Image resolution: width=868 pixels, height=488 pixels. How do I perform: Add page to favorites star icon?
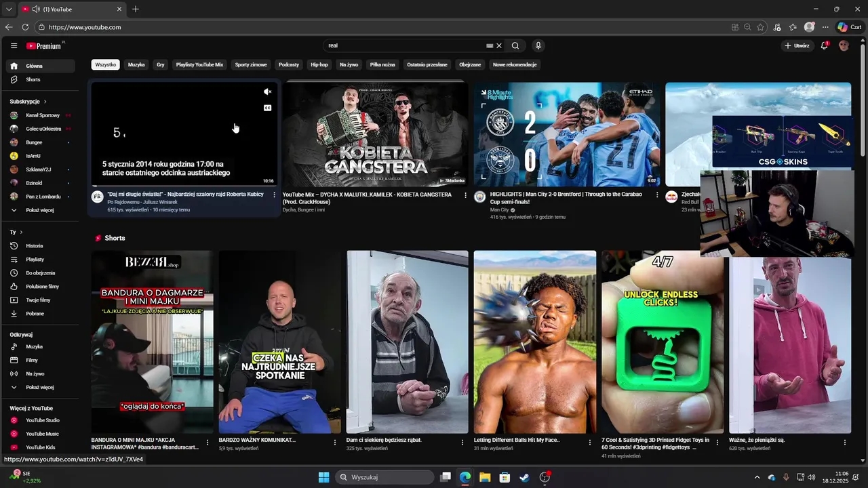760,27
